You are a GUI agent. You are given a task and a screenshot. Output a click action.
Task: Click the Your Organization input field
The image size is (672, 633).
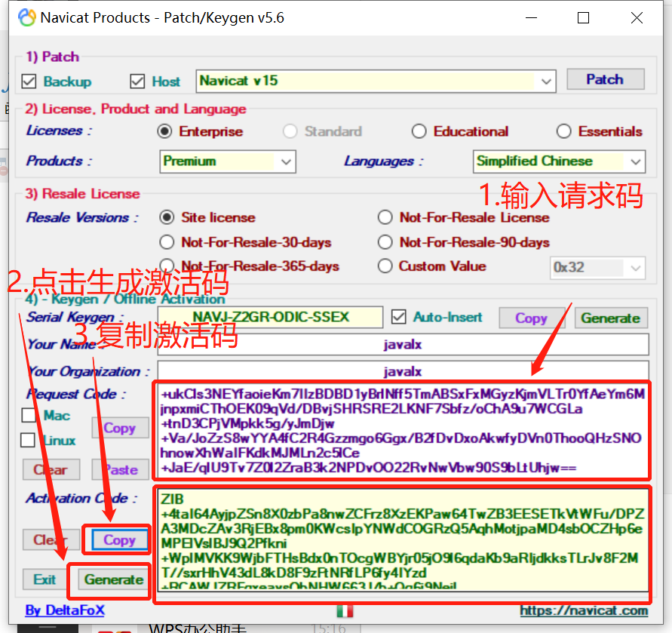coord(403,371)
